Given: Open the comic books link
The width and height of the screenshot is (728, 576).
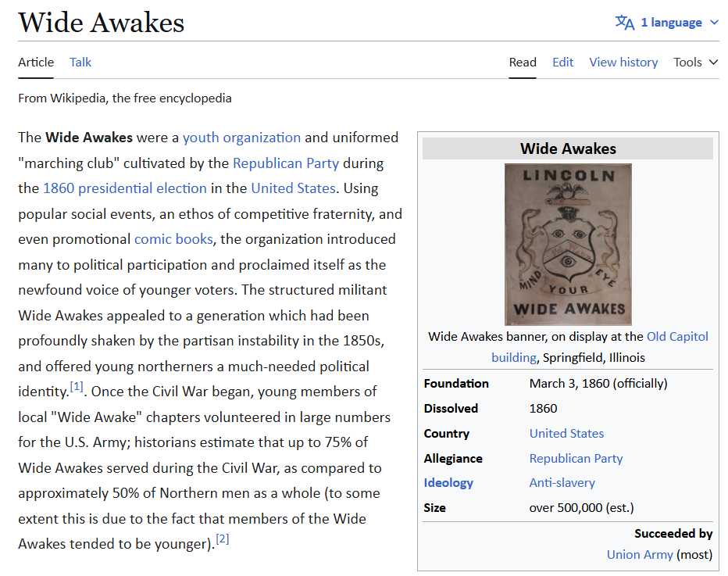Looking at the screenshot, I should (x=173, y=238).
